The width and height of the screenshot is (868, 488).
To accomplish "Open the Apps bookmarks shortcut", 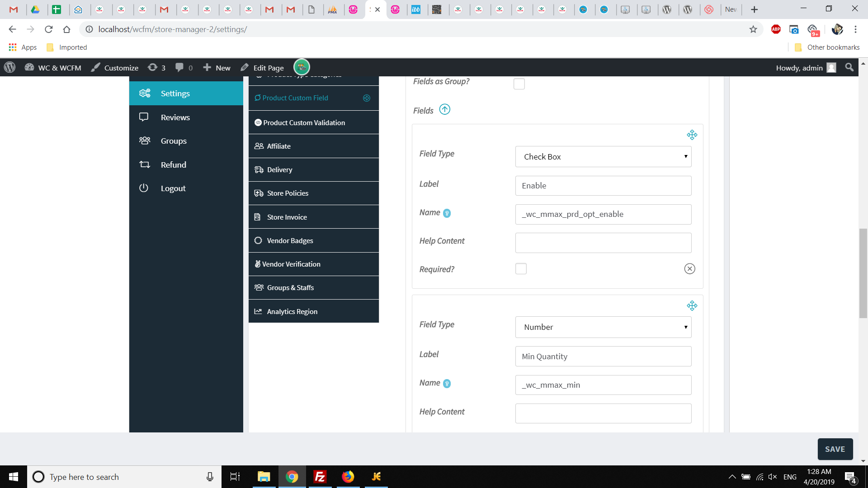I will 23,47.
